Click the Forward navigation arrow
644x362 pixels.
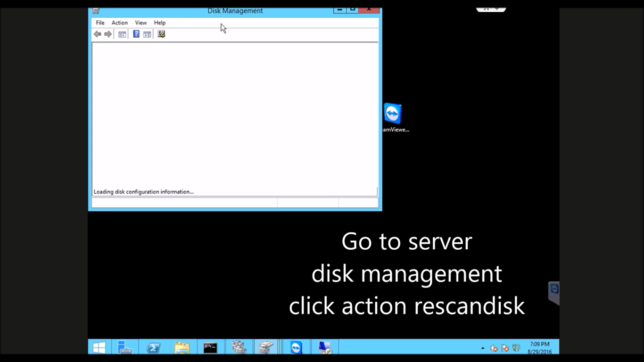tap(108, 33)
